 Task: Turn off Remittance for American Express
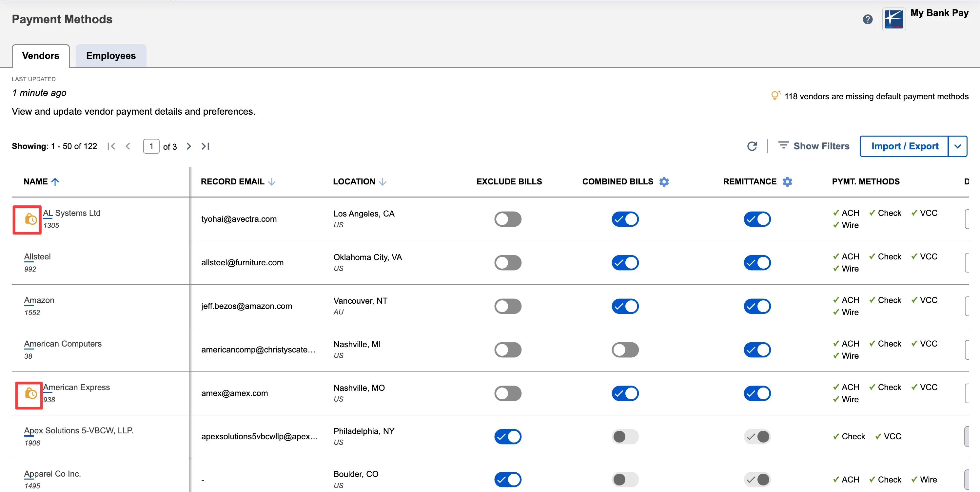757,393
